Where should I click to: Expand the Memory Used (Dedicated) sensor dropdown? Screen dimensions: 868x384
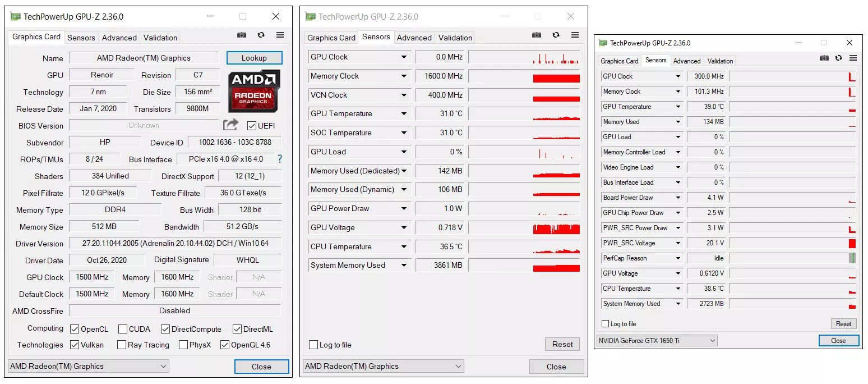pos(404,171)
